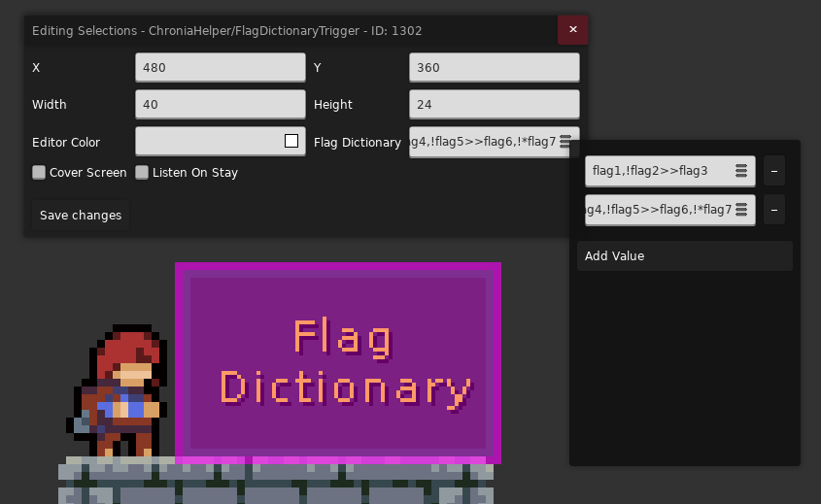The height and width of the screenshot is (504, 821).
Task: Focus the Width field showing 40
Action: tap(221, 104)
